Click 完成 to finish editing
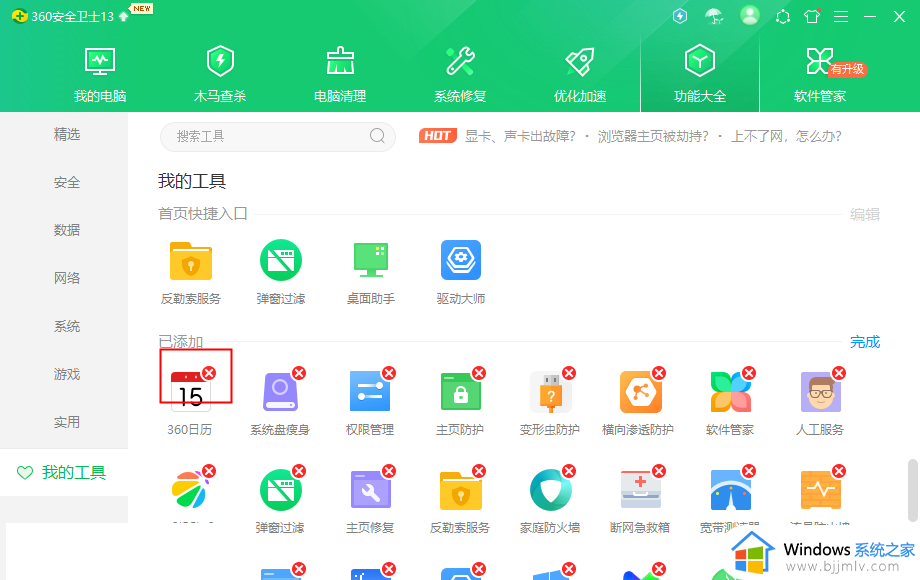 (865, 342)
